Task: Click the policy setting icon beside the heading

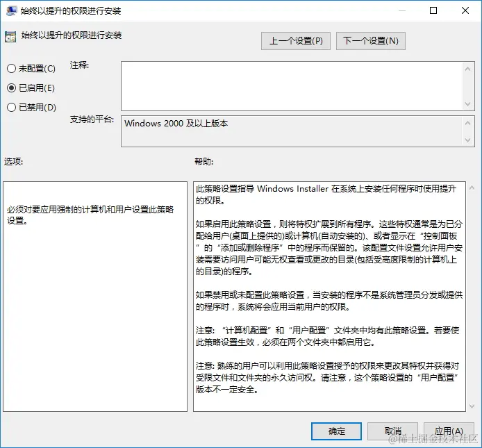Action: (10, 37)
